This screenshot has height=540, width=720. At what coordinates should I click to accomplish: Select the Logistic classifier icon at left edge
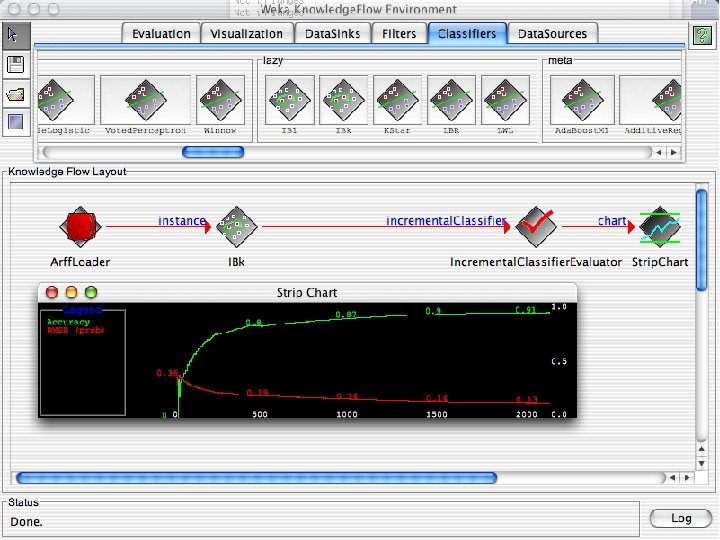[x=66, y=100]
